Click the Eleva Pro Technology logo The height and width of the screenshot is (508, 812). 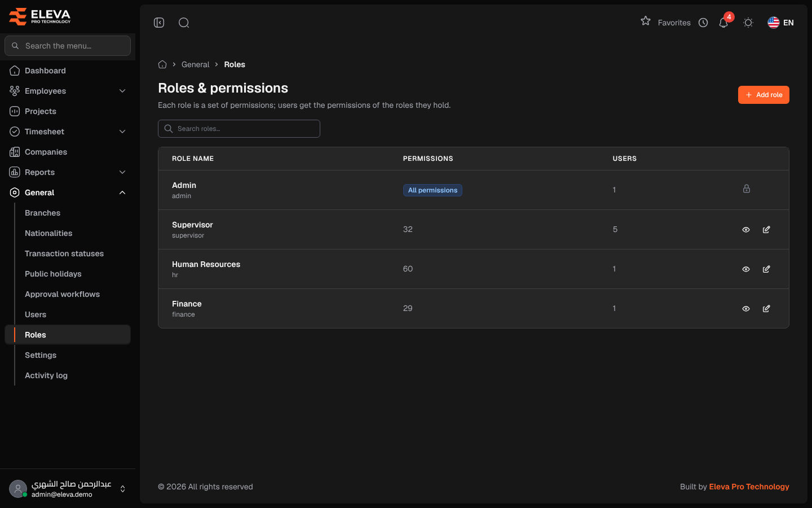[x=39, y=16]
